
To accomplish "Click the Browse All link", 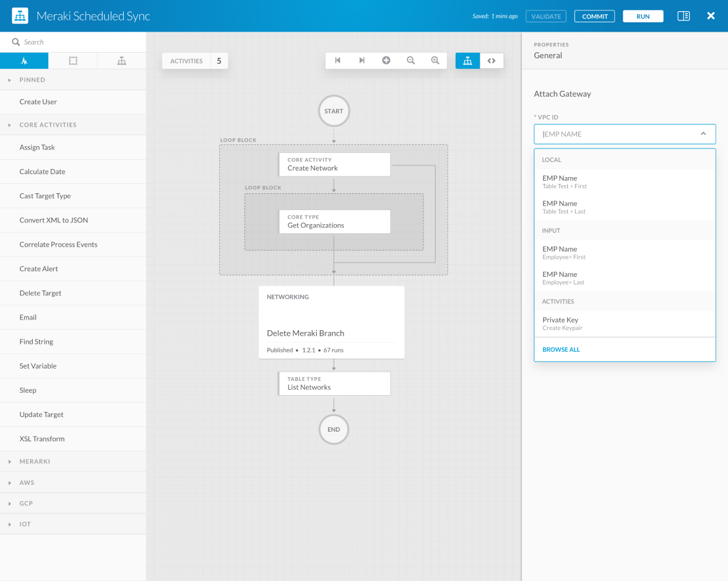I will click(x=561, y=350).
